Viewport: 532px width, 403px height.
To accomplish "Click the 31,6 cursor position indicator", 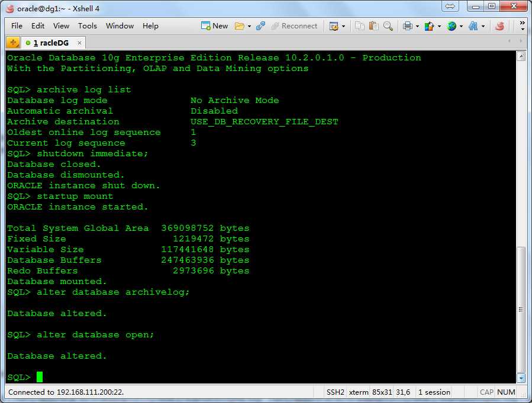I will click(403, 392).
